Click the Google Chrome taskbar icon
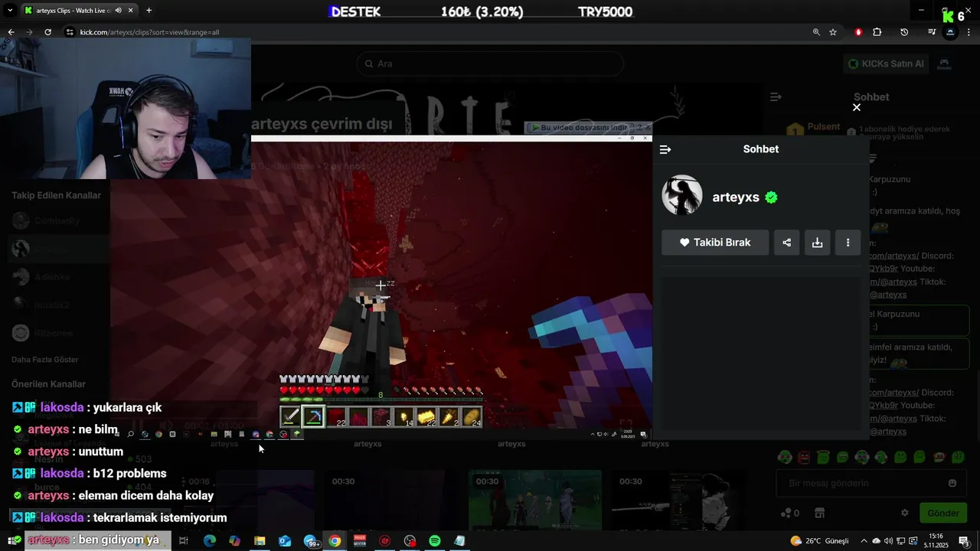 click(335, 541)
